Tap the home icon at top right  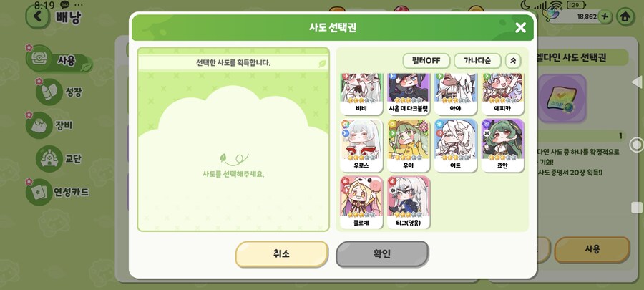(625, 17)
